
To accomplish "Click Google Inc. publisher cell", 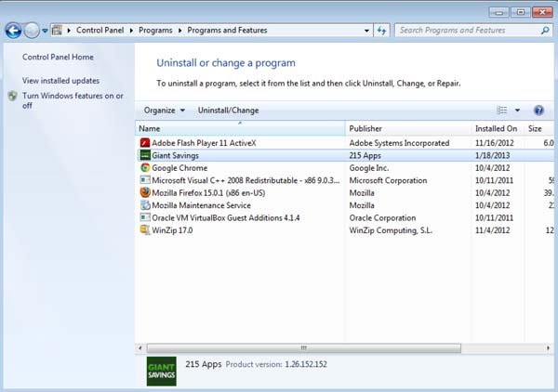I will point(369,168).
